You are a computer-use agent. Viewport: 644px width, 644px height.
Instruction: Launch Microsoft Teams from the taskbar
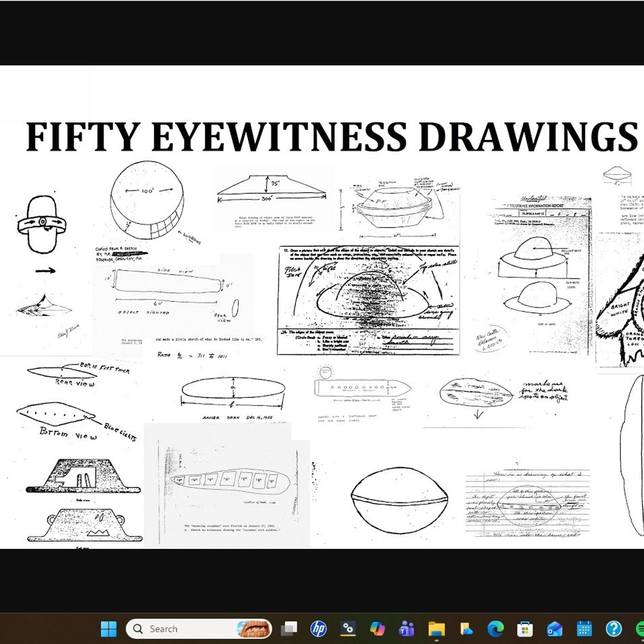point(407,628)
